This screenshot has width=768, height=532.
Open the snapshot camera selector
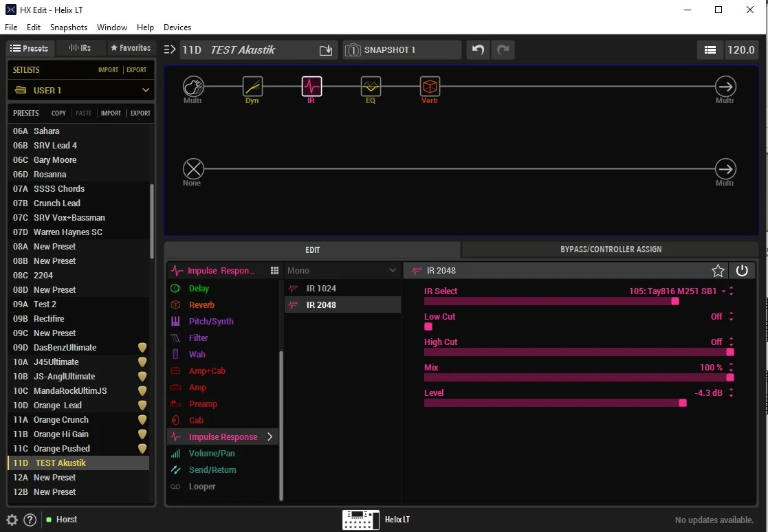coord(353,50)
